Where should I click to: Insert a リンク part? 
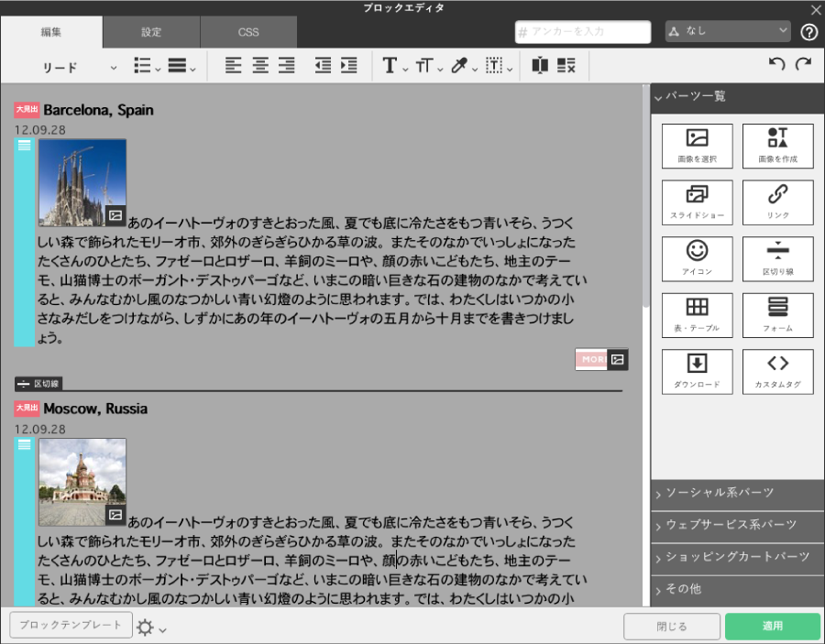(777, 202)
